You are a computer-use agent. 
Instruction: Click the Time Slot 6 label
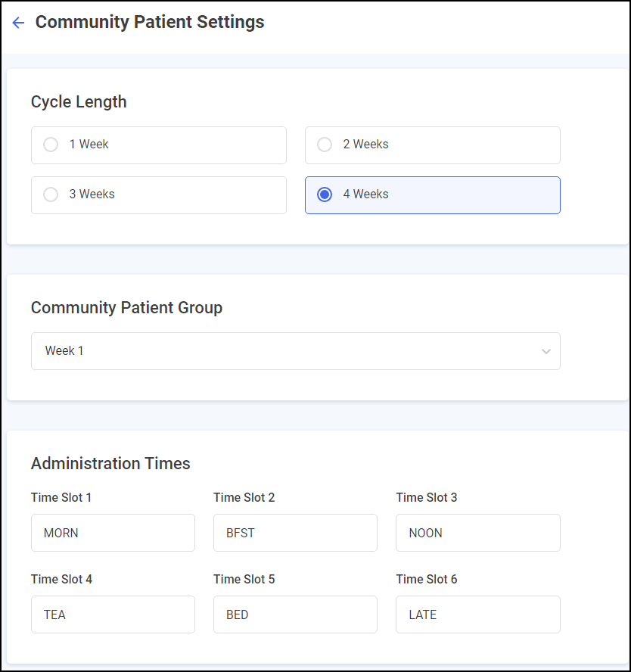(x=427, y=580)
